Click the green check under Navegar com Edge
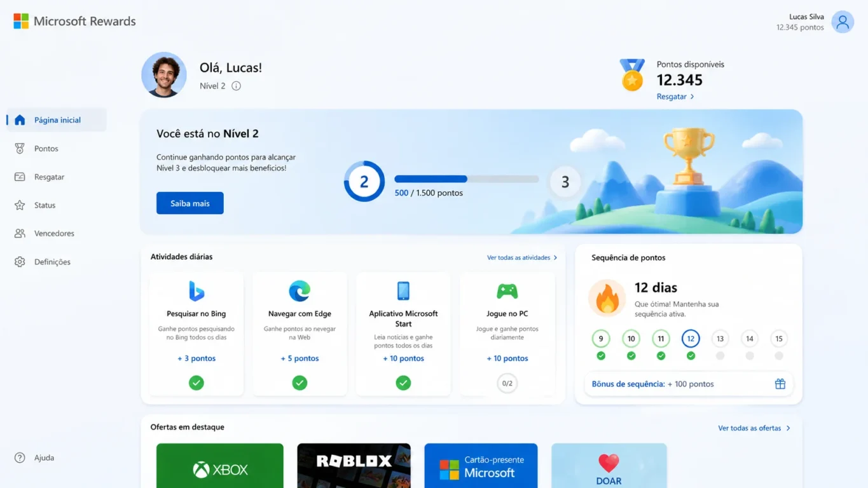This screenshot has height=488, width=868. [x=300, y=383]
